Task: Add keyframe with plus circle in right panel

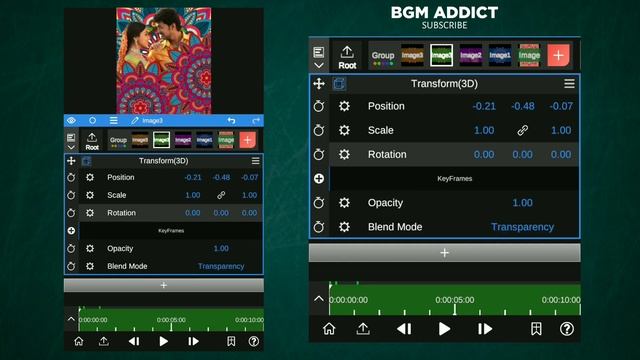Action: pos(319,178)
